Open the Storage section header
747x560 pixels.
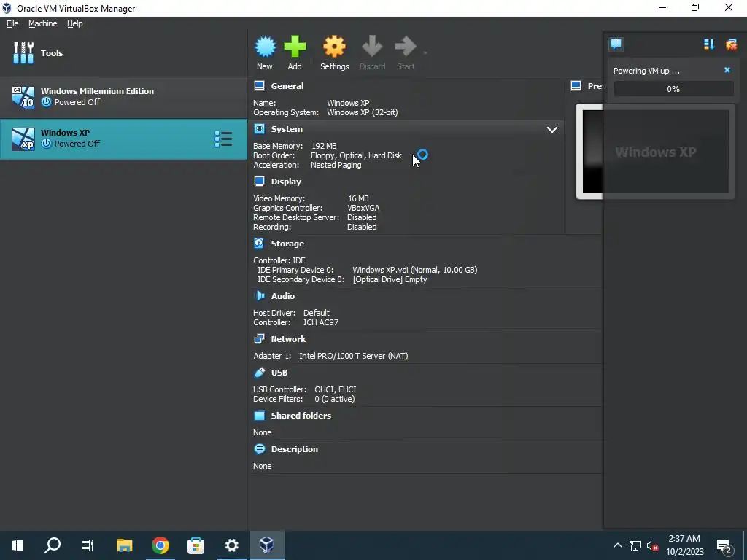(x=287, y=244)
